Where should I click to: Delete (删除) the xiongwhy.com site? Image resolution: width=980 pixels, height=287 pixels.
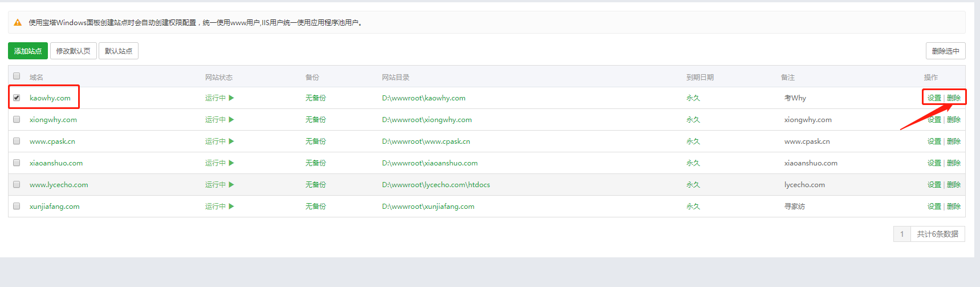pos(954,120)
